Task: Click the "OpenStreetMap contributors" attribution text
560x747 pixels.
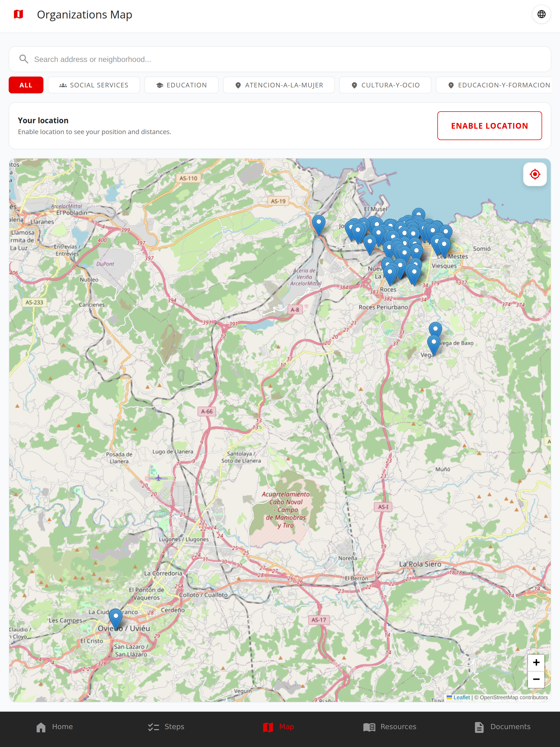Action: pos(514,697)
